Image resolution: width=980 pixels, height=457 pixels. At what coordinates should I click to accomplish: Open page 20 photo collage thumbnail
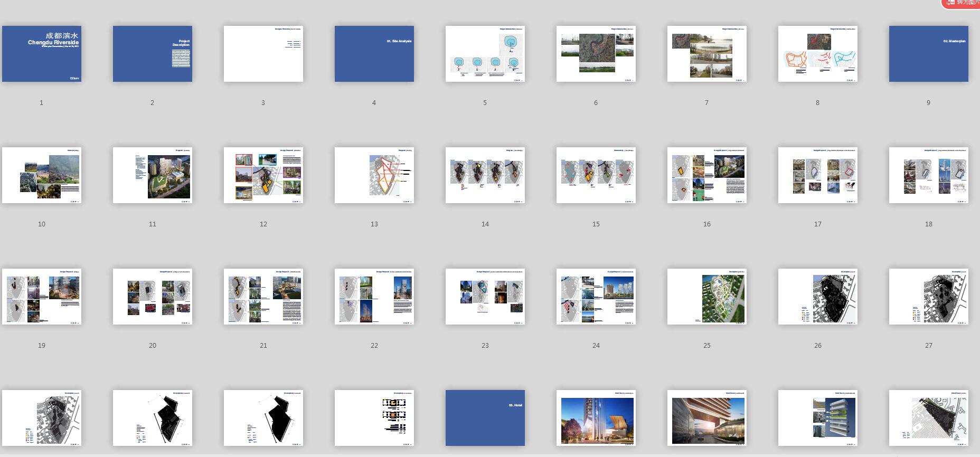(153, 297)
